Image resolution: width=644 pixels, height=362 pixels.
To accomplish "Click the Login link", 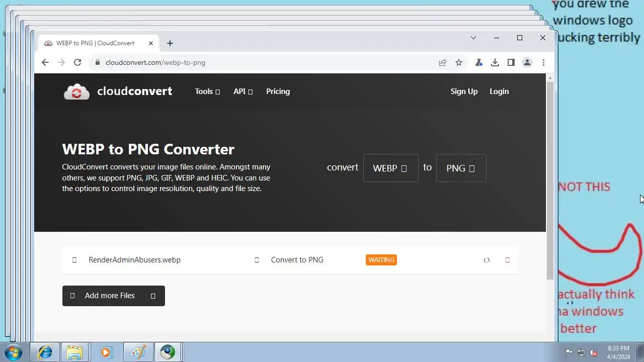I will [499, 92].
